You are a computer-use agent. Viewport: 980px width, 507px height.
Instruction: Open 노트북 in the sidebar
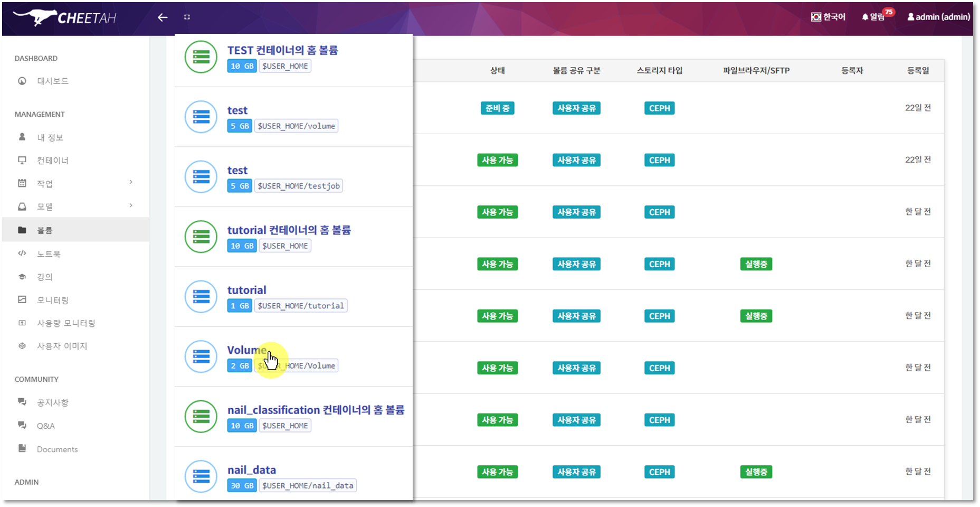49,254
